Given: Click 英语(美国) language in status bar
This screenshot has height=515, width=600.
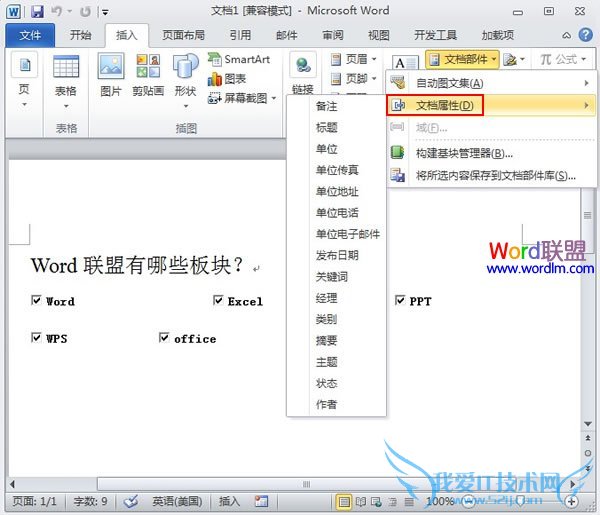Looking at the screenshot, I should [177, 501].
